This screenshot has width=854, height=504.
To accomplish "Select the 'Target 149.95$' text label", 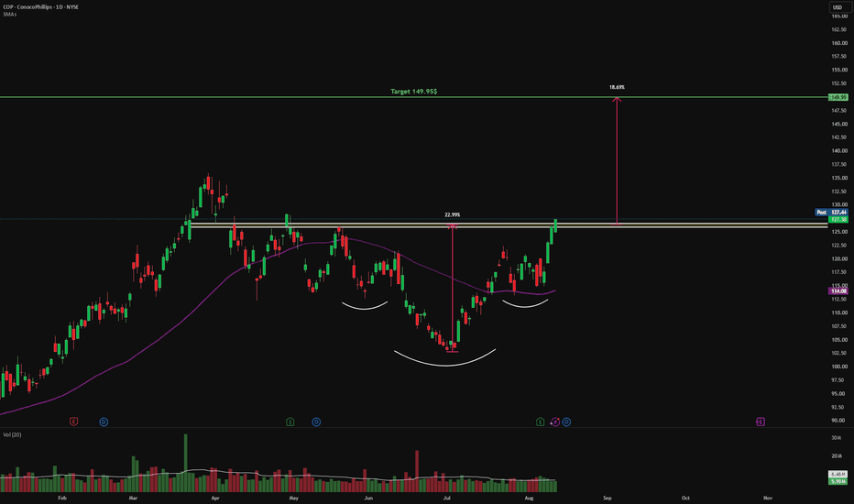I will (414, 92).
